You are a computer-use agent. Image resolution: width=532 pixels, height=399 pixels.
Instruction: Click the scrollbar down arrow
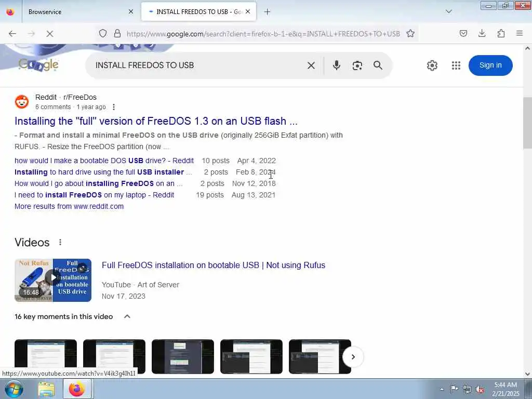pos(527,374)
